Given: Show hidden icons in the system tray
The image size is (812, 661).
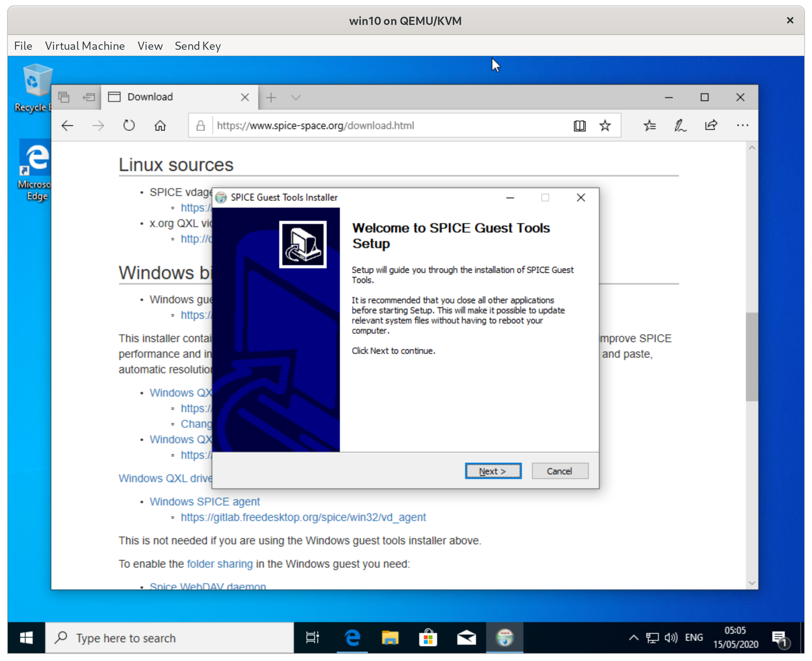Looking at the screenshot, I should pos(633,638).
